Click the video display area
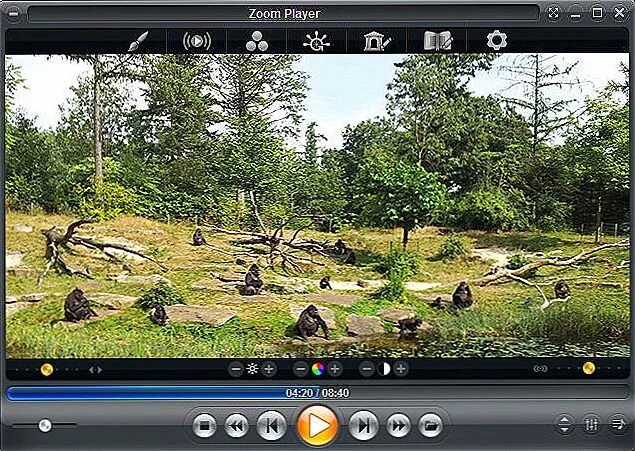 pyautogui.click(x=318, y=206)
